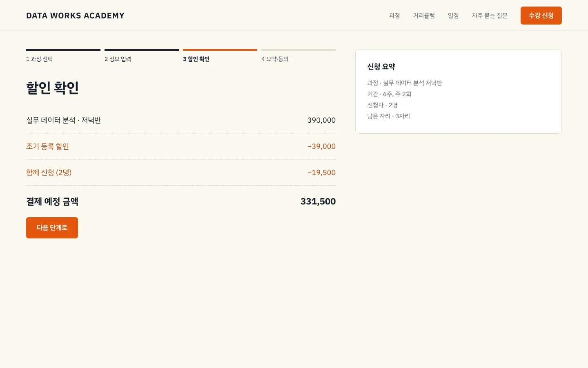Click the 다음 단계로 button
The image size is (588, 368).
(52, 228)
